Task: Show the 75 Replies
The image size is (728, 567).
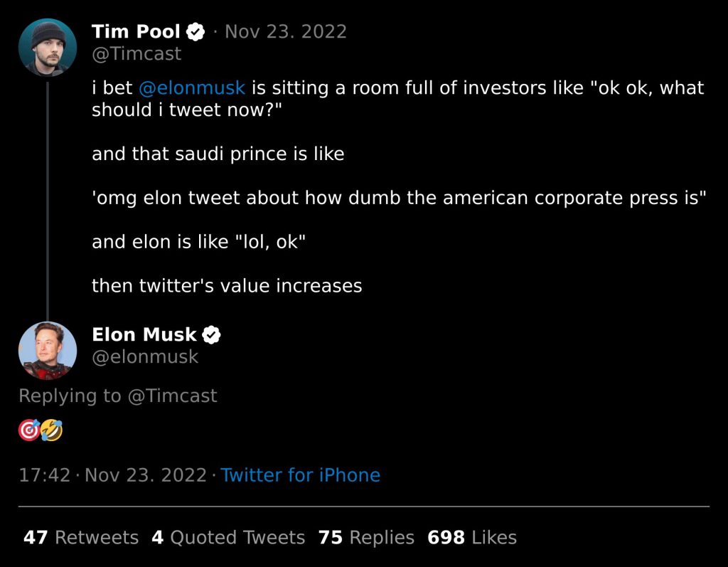Action: point(366,538)
